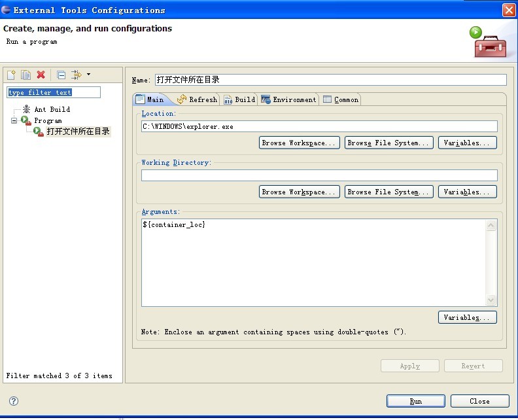Click Browse File System under Working Directory
This screenshot has height=420, width=518.
point(389,192)
